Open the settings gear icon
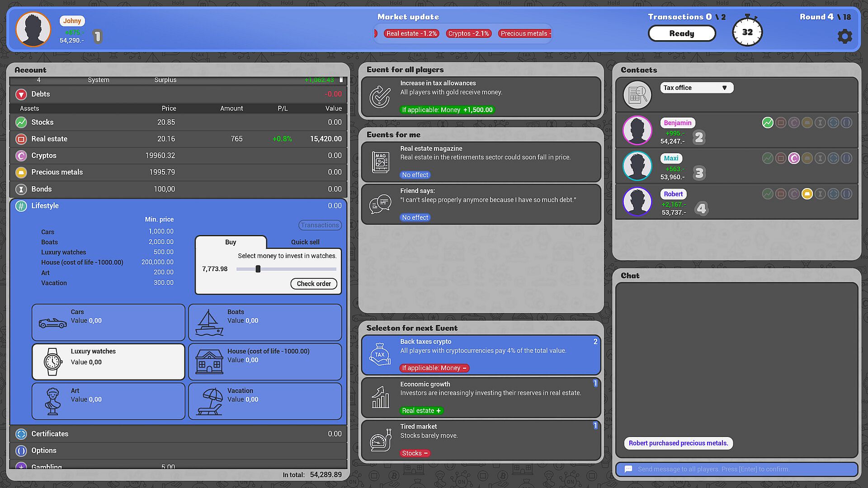868x488 pixels. click(844, 36)
